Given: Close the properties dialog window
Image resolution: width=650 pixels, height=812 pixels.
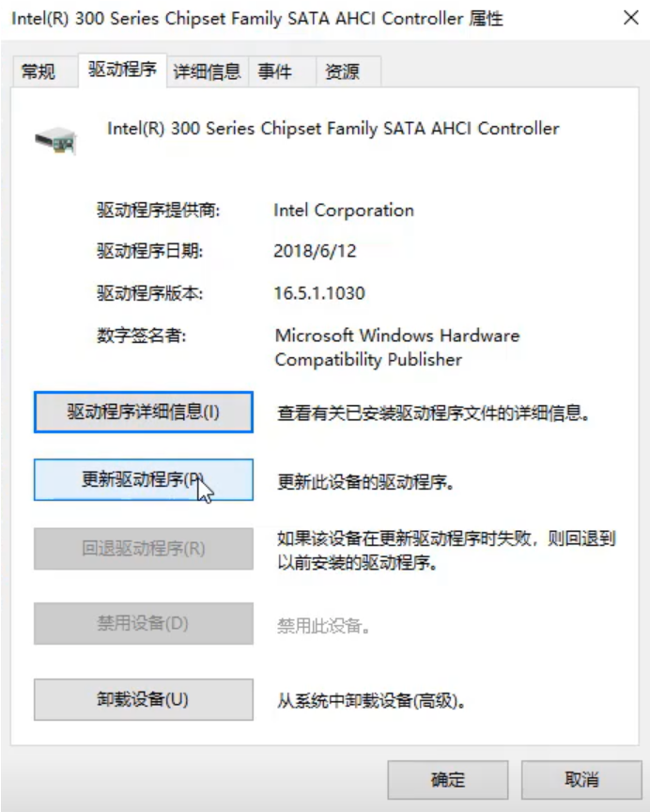Looking at the screenshot, I should 630,19.
